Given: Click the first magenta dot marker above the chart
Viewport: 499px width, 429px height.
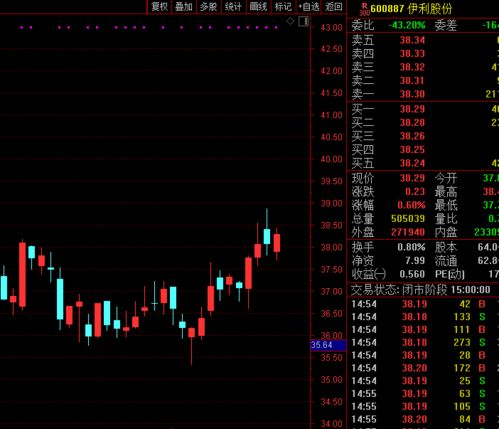Looking at the screenshot, I should tap(22, 27).
